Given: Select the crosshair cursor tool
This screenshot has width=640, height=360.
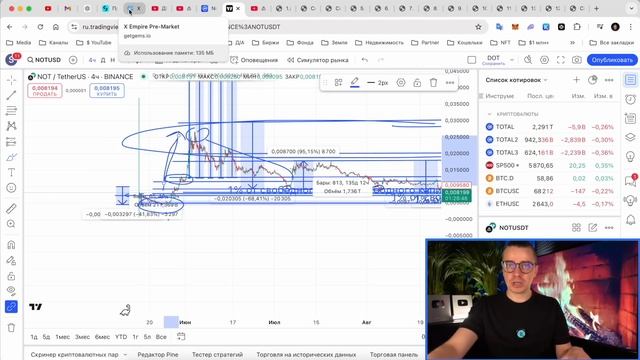Looking at the screenshot, I should click(x=11, y=80).
